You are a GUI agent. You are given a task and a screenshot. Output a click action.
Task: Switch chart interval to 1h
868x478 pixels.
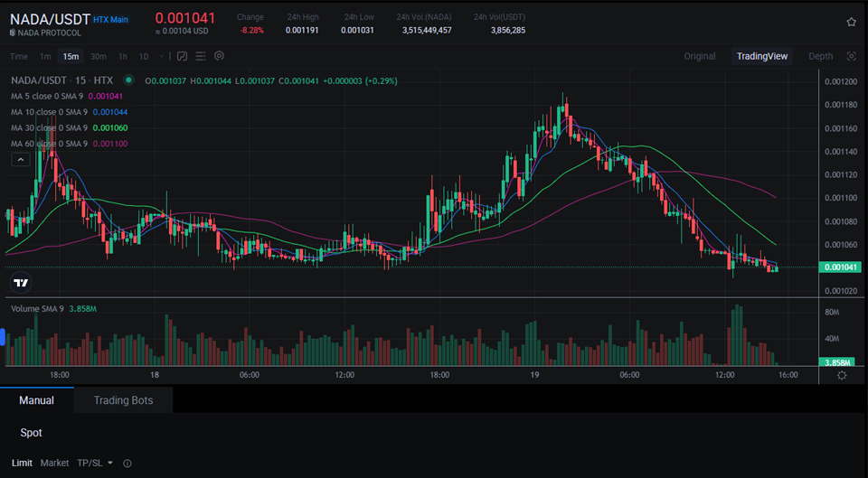(122, 56)
